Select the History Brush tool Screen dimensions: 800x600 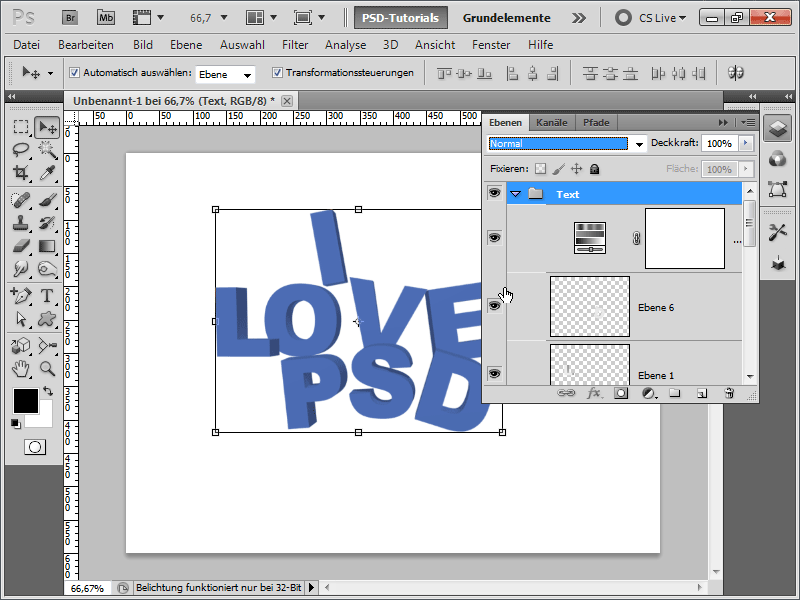tap(47, 223)
